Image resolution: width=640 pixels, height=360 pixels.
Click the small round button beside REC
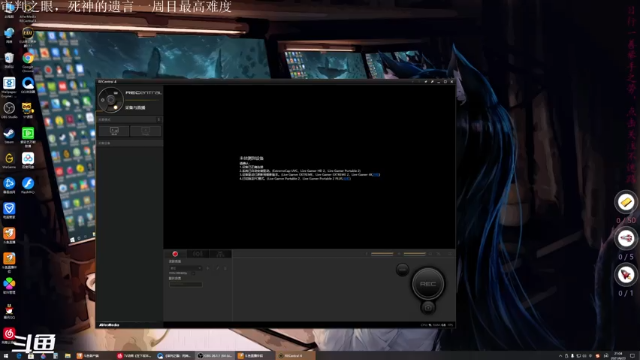(402, 269)
